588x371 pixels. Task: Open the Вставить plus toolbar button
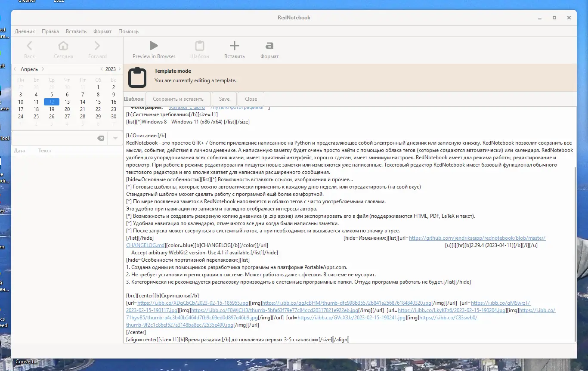click(x=234, y=49)
